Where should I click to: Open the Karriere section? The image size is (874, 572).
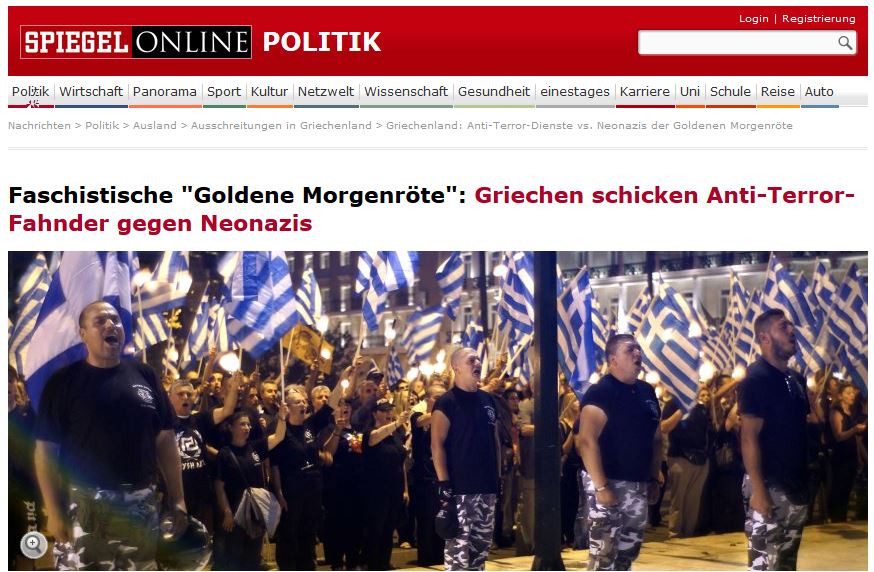coord(645,91)
